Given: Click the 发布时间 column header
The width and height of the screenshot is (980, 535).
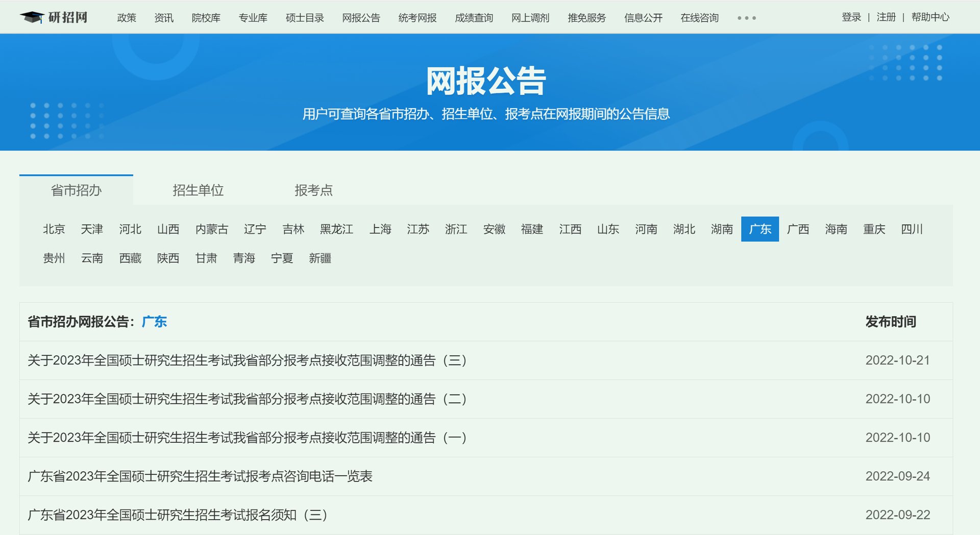Looking at the screenshot, I should pyautogui.click(x=891, y=322).
